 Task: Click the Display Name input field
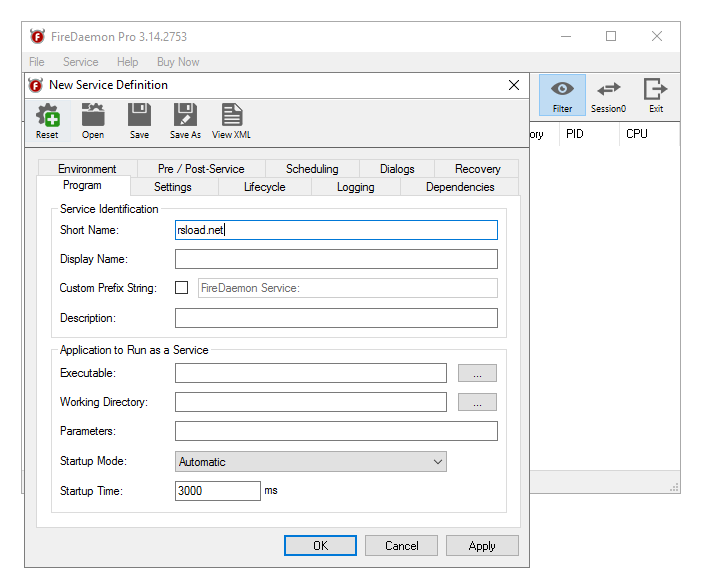click(336, 259)
